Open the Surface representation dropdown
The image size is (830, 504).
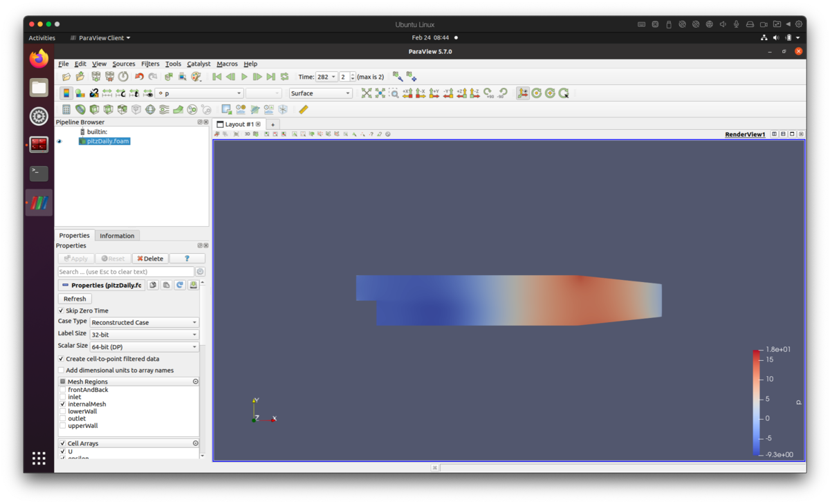tap(321, 93)
